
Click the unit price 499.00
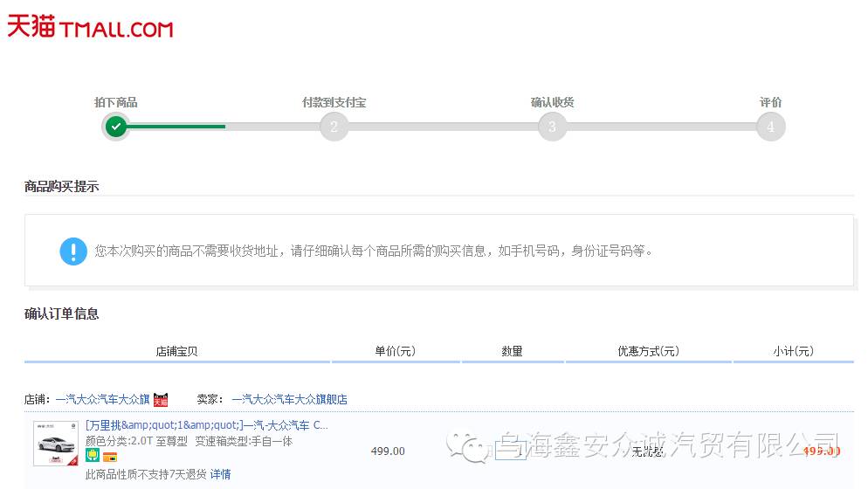coord(388,451)
